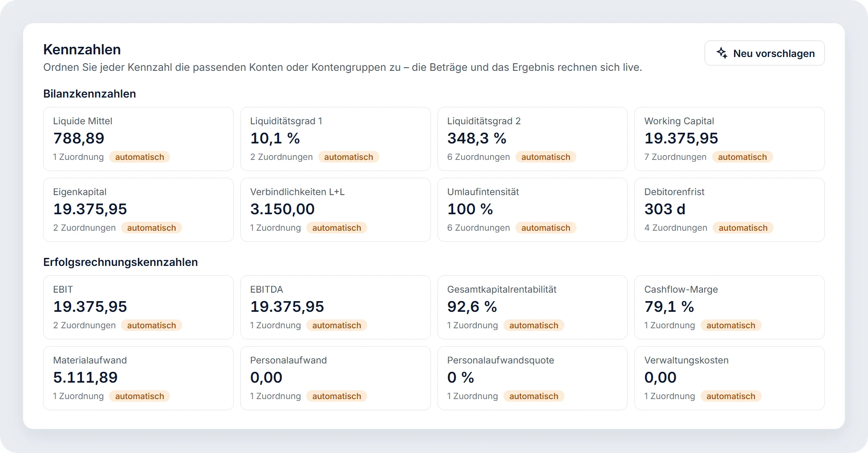Click the automatisch badge under Debitorenfrist

[x=743, y=228]
